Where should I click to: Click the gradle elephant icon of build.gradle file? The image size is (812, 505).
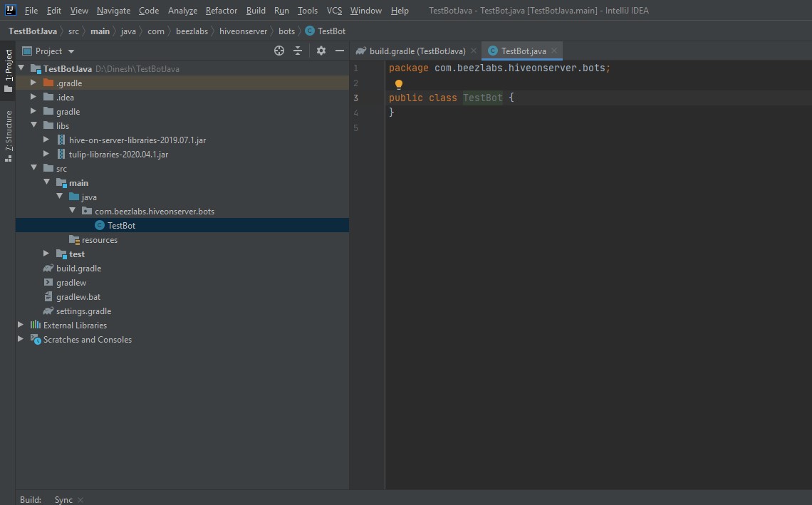tap(48, 269)
